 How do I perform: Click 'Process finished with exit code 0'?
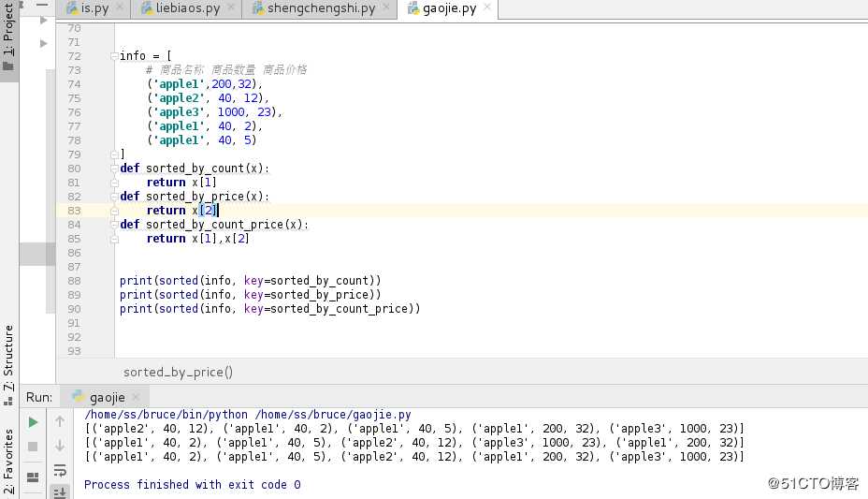click(x=192, y=485)
